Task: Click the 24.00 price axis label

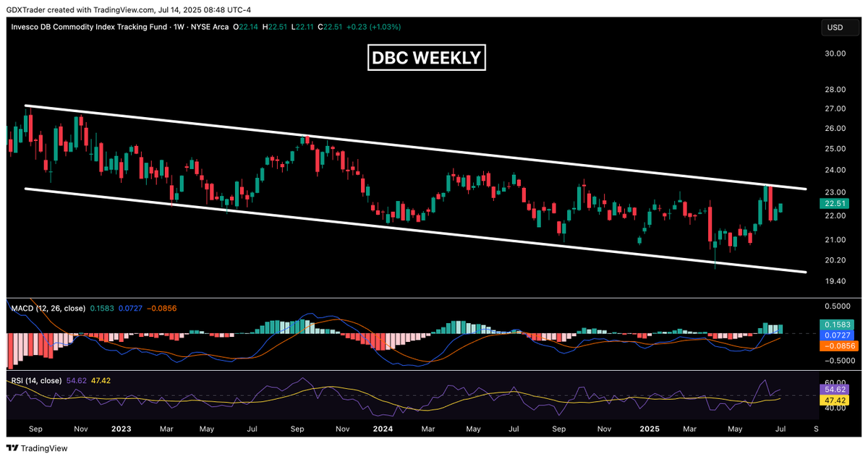Action: (x=835, y=170)
